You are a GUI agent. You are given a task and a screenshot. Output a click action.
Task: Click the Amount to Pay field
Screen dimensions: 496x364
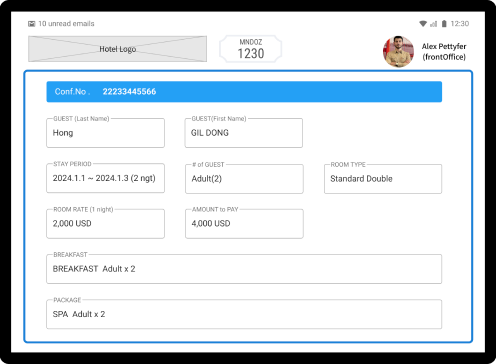tap(244, 224)
